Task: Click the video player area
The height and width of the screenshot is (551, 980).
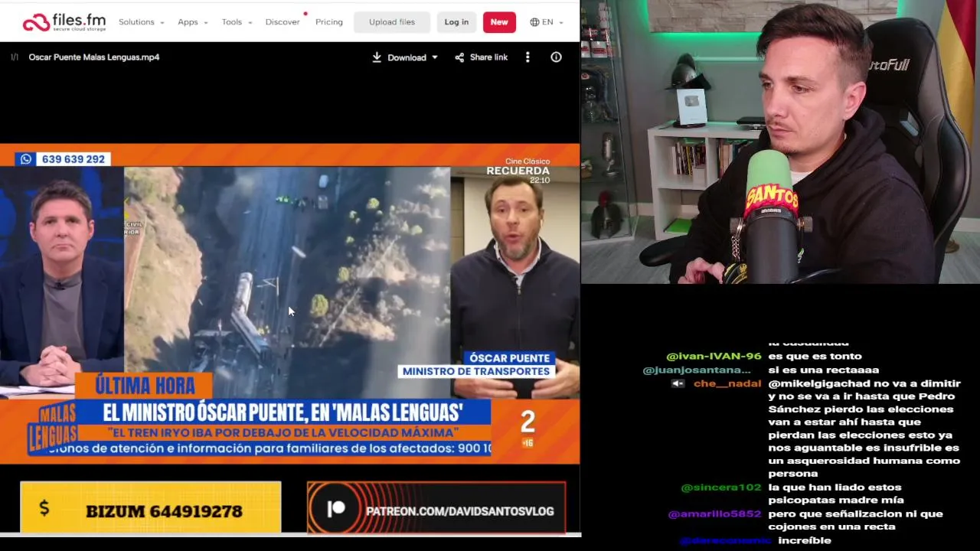Action: tap(289, 303)
